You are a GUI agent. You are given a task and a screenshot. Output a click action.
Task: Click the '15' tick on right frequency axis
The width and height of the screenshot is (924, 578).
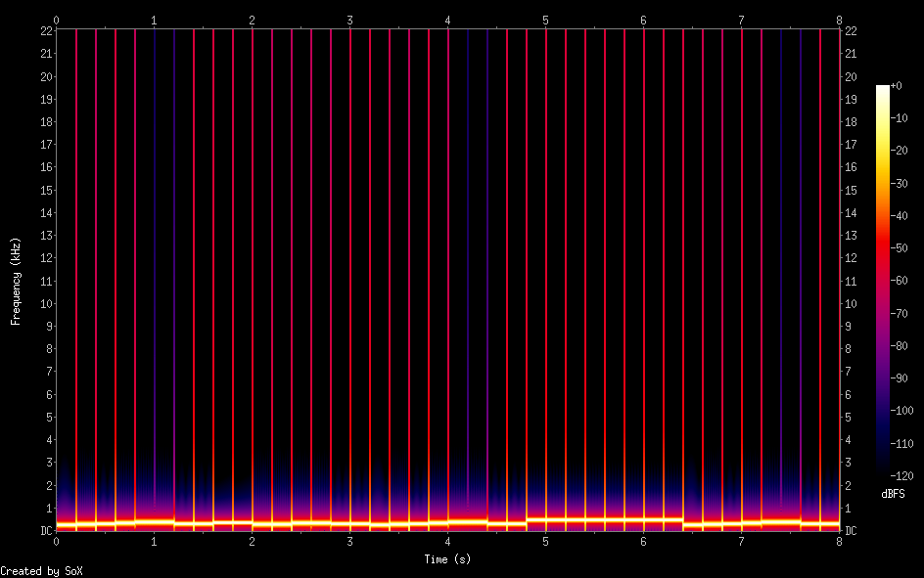(851, 191)
